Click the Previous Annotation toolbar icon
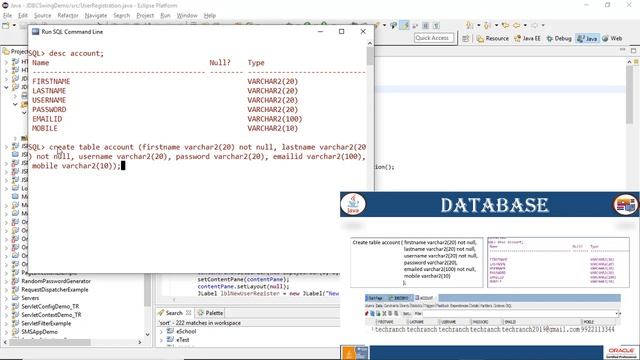 [x=487, y=25]
